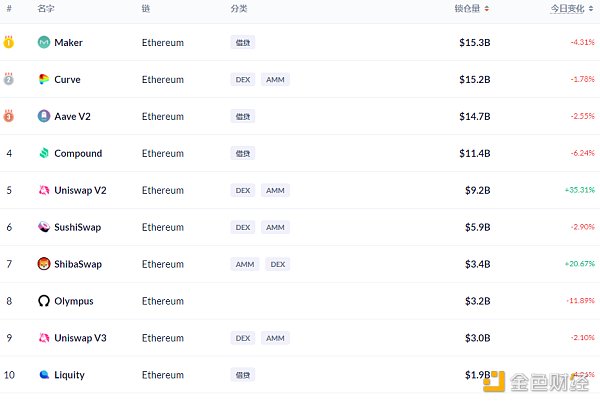This screenshot has width=600, height=403.
Task: Select the DEX tag in Curve row
Action: coord(243,80)
